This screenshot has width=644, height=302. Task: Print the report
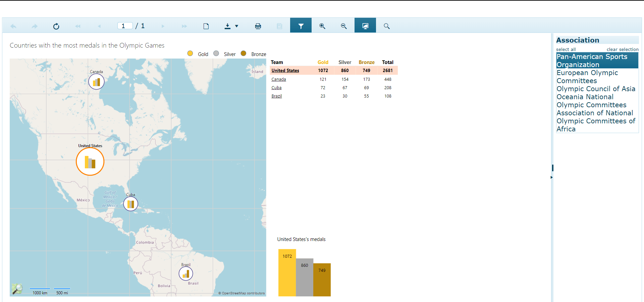(x=258, y=26)
